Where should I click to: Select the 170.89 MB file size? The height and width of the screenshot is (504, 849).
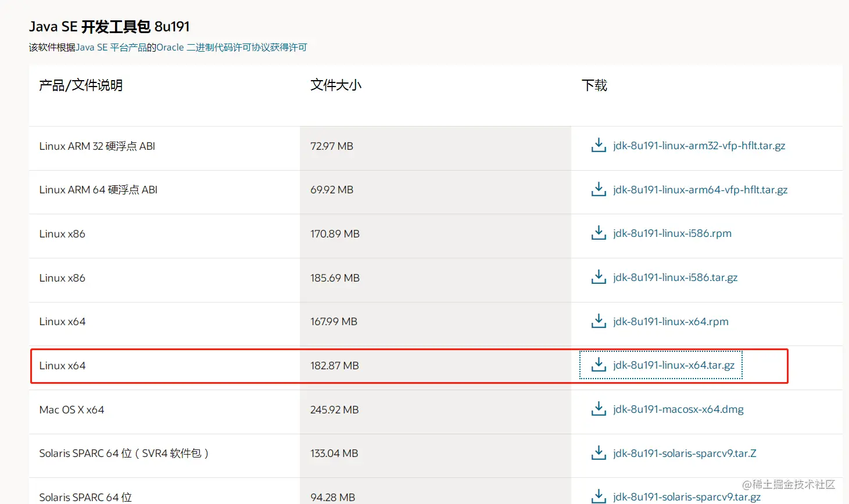tap(335, 234)
